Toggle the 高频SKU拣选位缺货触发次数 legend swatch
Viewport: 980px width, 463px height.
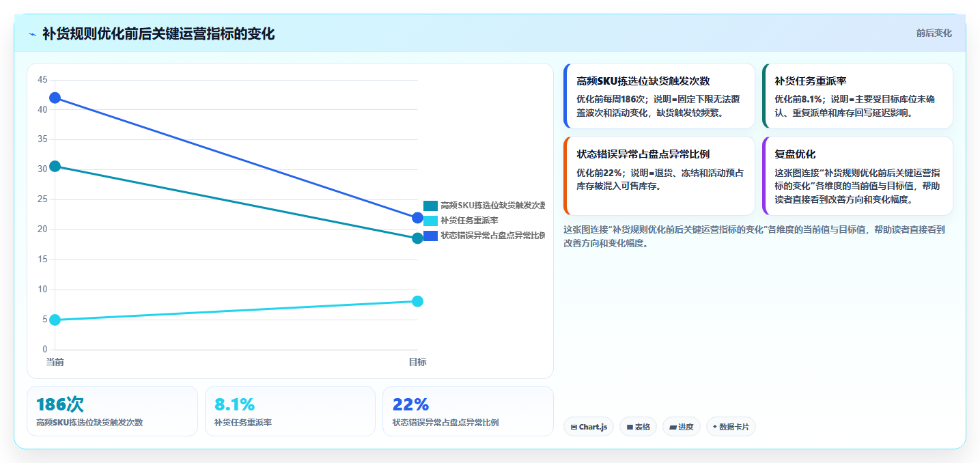pyautogui.click(x=430, y=206)
